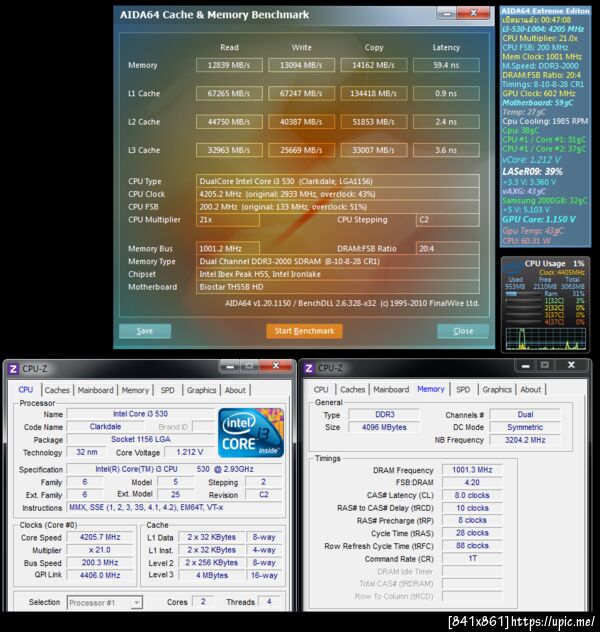The height and width of the screenshot is (632, 600).
Task: Open Graphics tab in right CPU-Z window
Action: click(497, 389)
